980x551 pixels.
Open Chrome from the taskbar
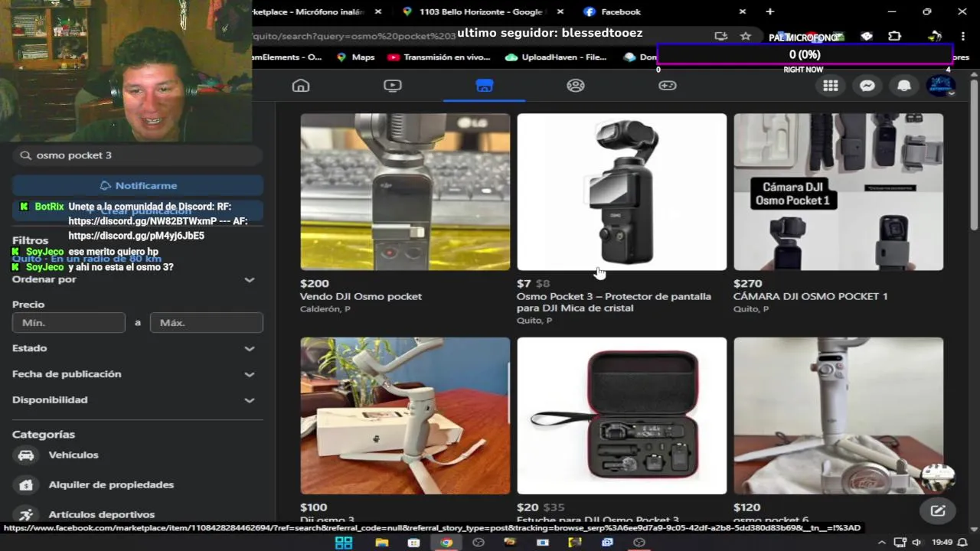pos(446,543)
